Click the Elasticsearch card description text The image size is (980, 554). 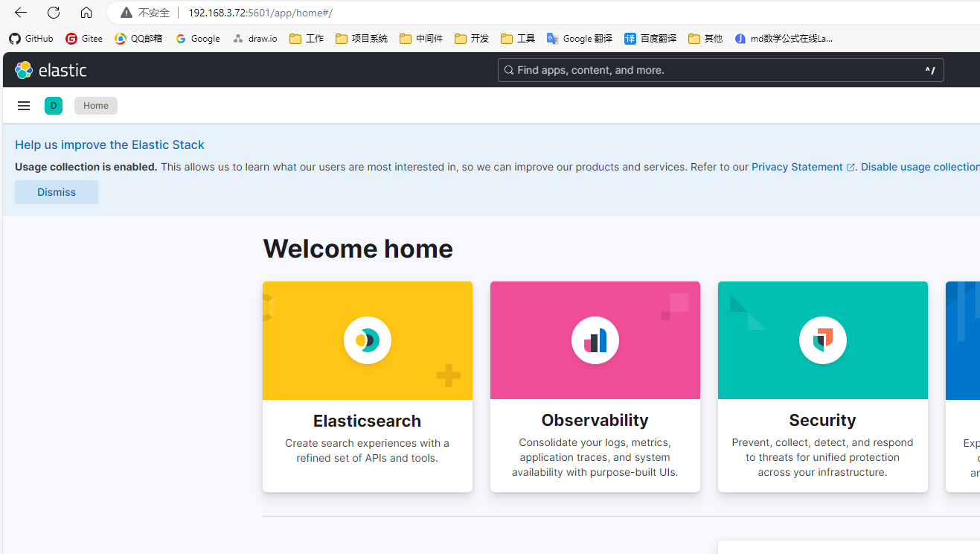(368, 450)
